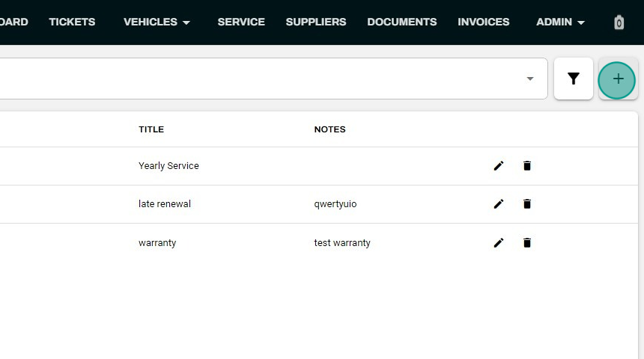Open the select box dropdown arrow
Viewport: 644px width, 359px height.
[530, 79]
